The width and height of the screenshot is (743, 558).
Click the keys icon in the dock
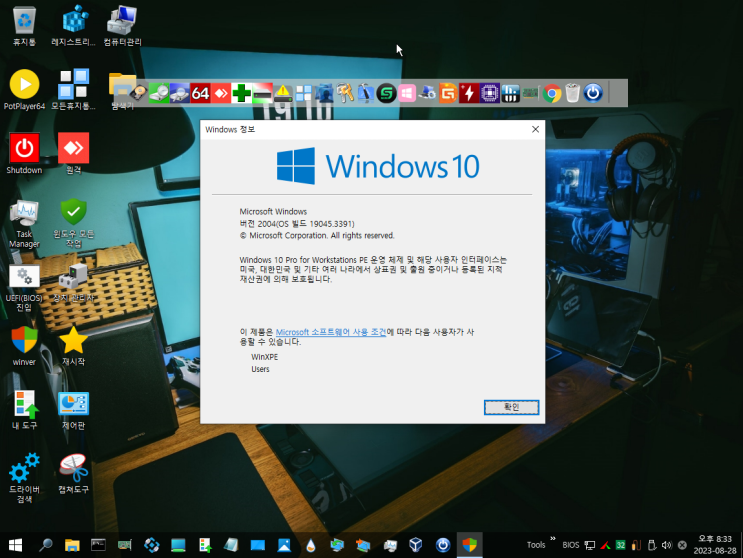[x=345, y=93]
